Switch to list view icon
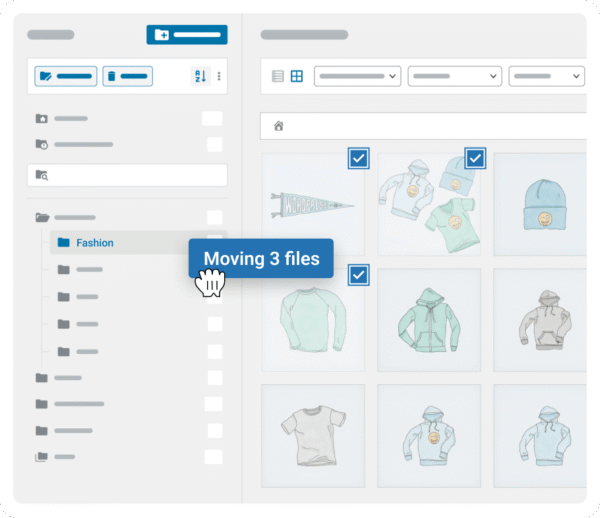The image size is (600, 518). [x=279, y=76]
